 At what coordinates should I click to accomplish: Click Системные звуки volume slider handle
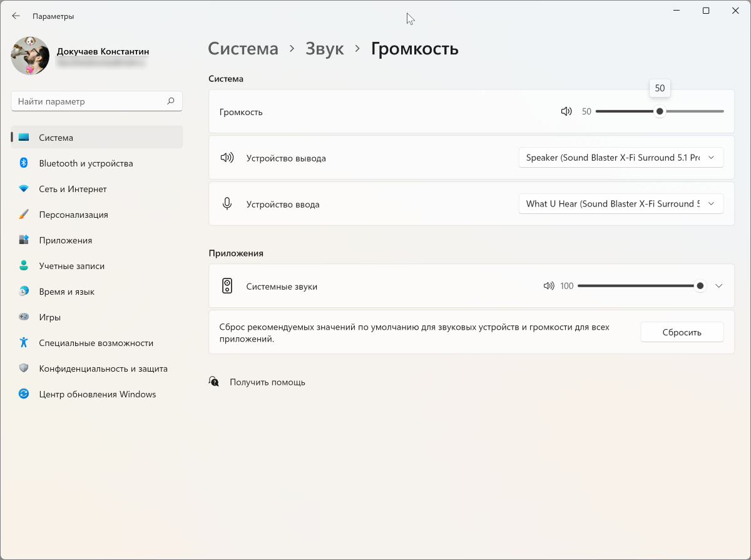click(700, 286)
